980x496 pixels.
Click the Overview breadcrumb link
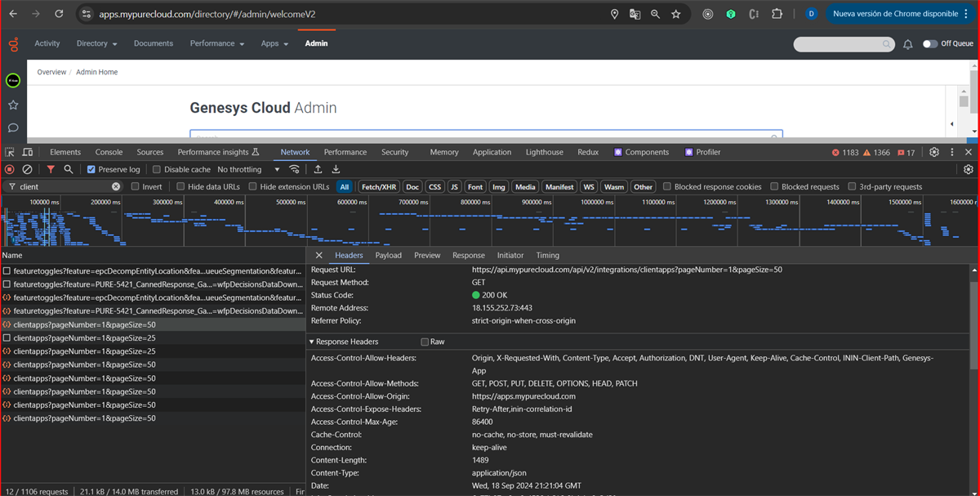(51, 73)
